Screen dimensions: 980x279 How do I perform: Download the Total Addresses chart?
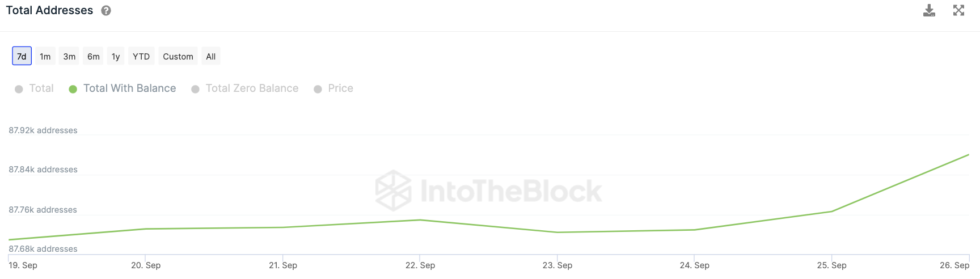pyautogui.click(x=929, y=11)
